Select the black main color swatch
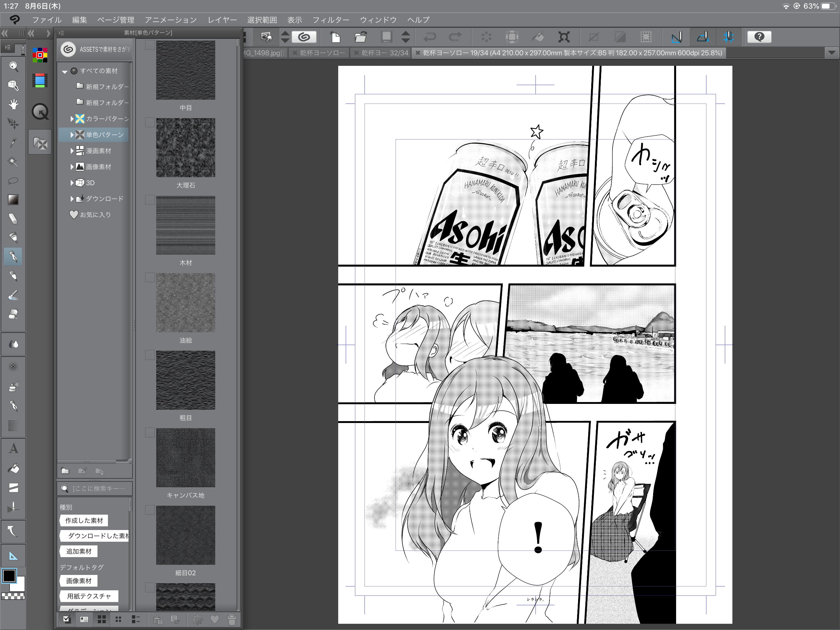 [x=9, y=576]
